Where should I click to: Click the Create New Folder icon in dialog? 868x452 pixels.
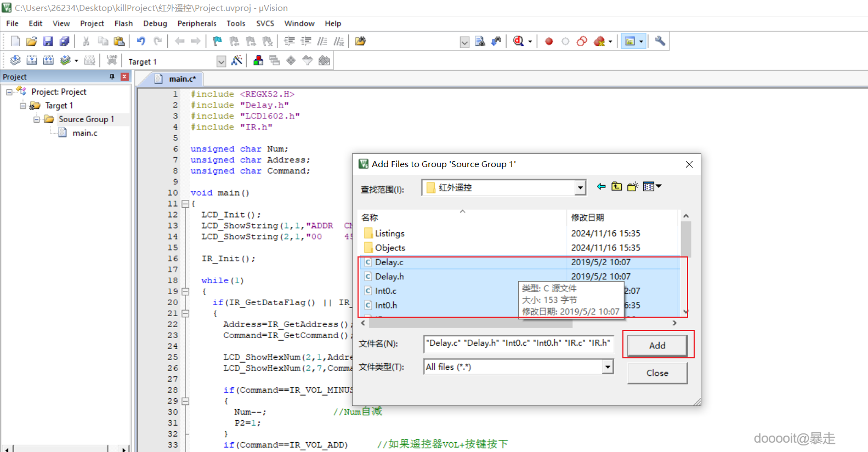click(x=633, y=187)
